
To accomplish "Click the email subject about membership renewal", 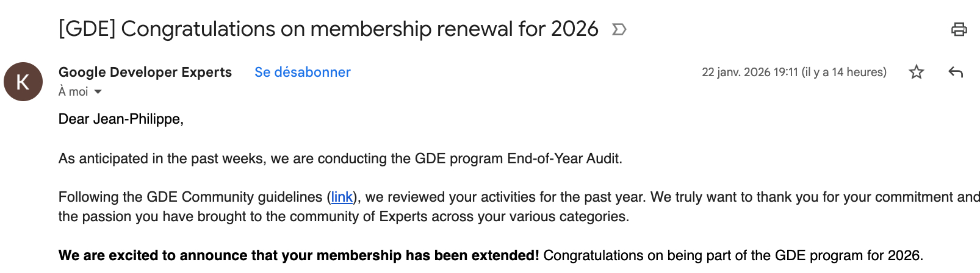I will click(359, 29).
